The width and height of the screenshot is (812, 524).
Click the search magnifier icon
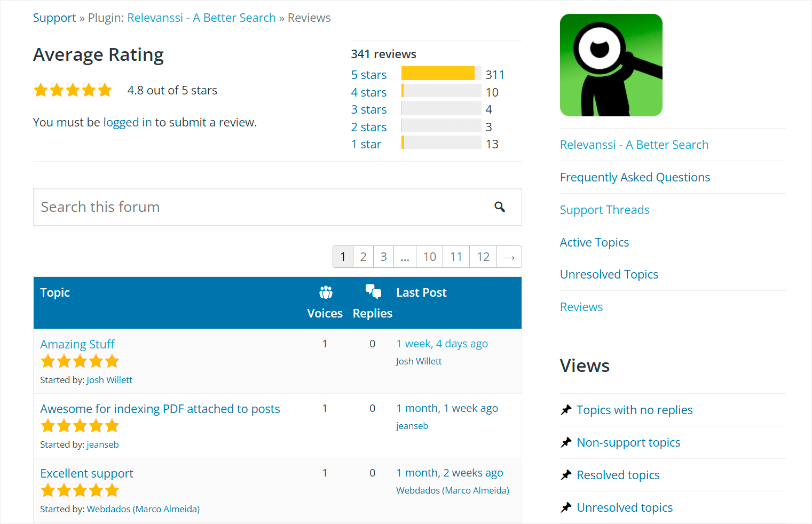coord(500,207)
